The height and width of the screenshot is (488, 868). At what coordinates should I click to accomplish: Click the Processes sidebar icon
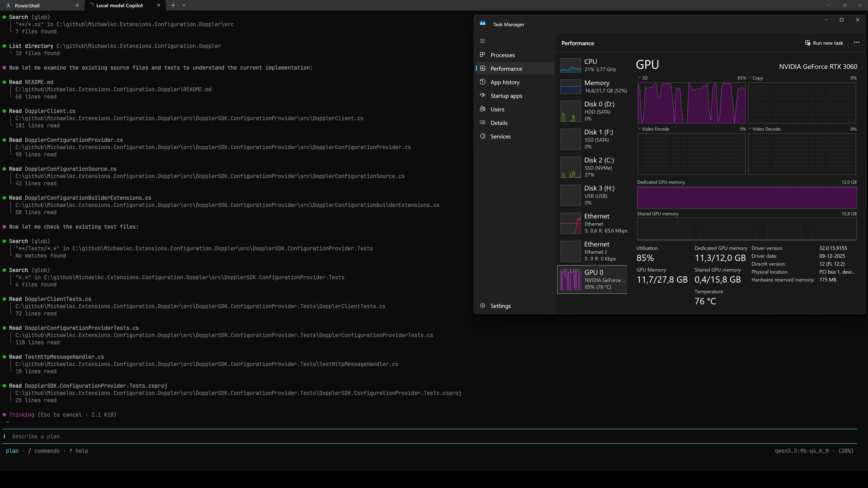(x=483, y=54)
